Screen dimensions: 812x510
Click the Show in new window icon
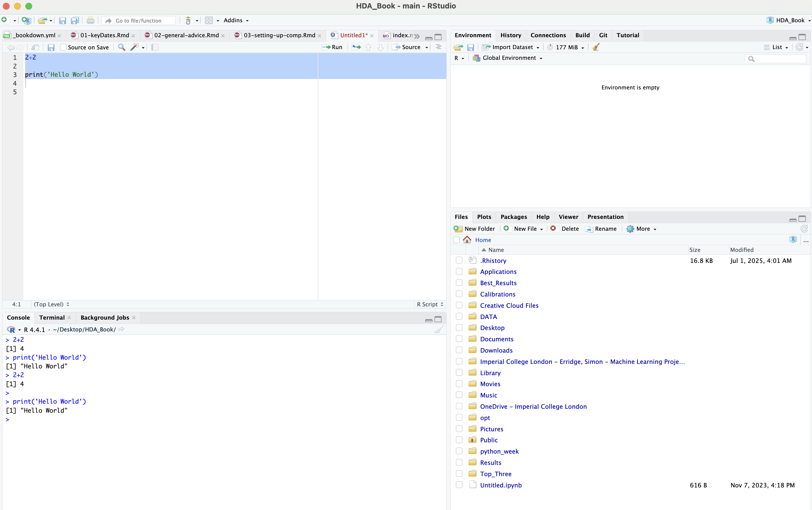pyautogui.click(x=35, y=47)
